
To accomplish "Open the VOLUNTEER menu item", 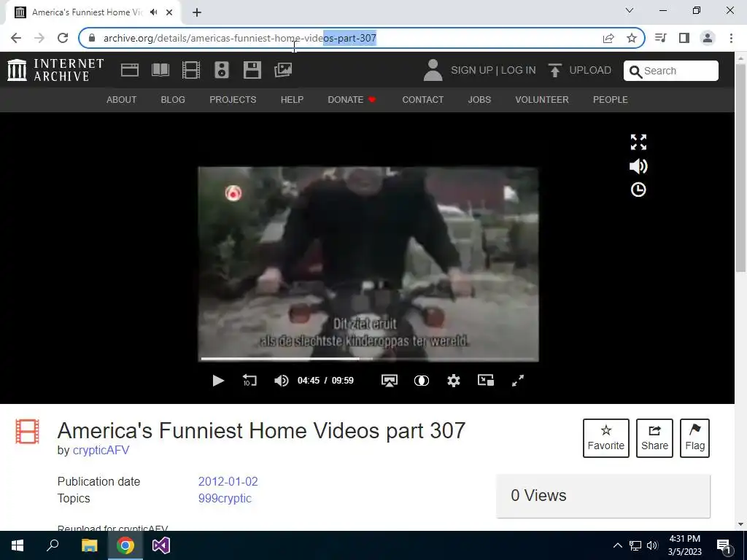I will pyautogui.click(x=542, y=99).
